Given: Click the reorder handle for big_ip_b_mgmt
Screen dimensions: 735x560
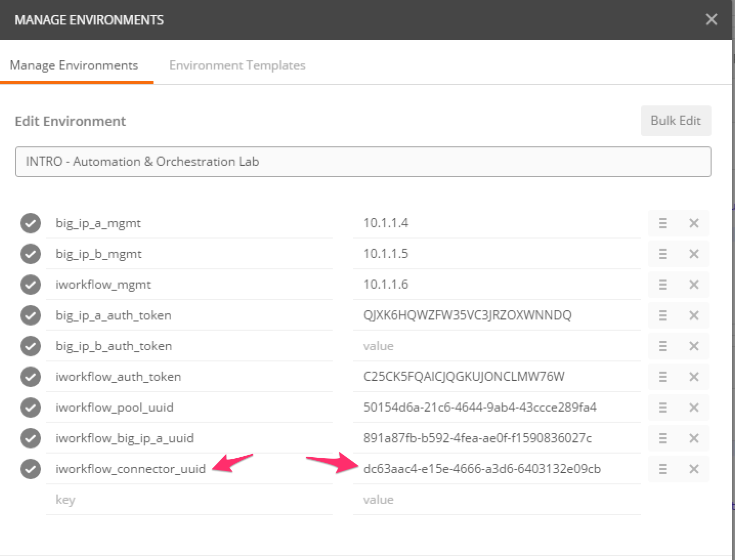Looking at the screenshot, I should coord(663,254).
